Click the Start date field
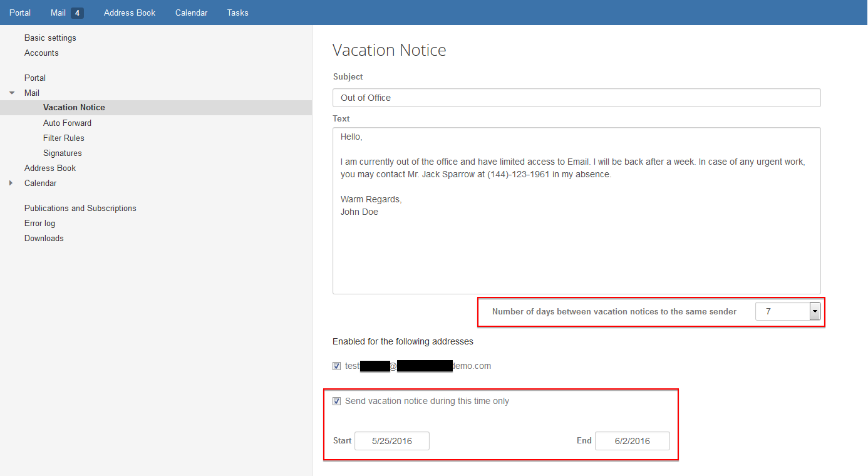The height and width of the screenshot is (476, 868). click(392, 441)
